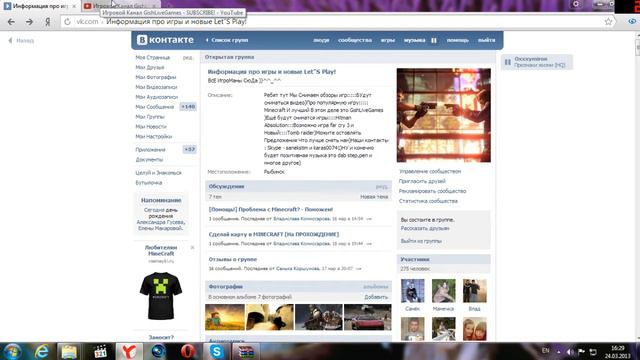
Task: Open the Отзывы о группе topic
Action: click(x=233, y=259)
